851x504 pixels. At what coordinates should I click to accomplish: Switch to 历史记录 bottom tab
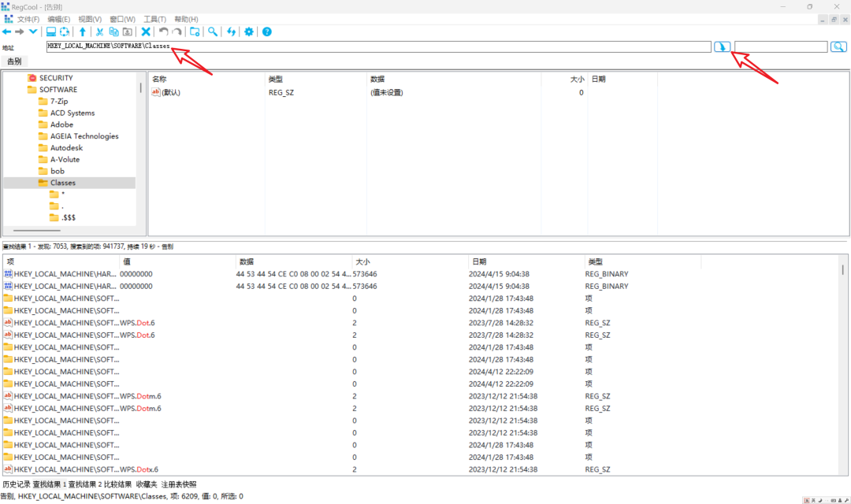17,484
